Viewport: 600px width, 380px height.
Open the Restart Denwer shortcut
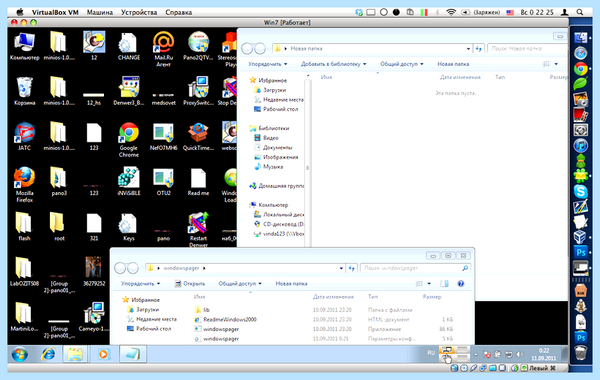198,230
